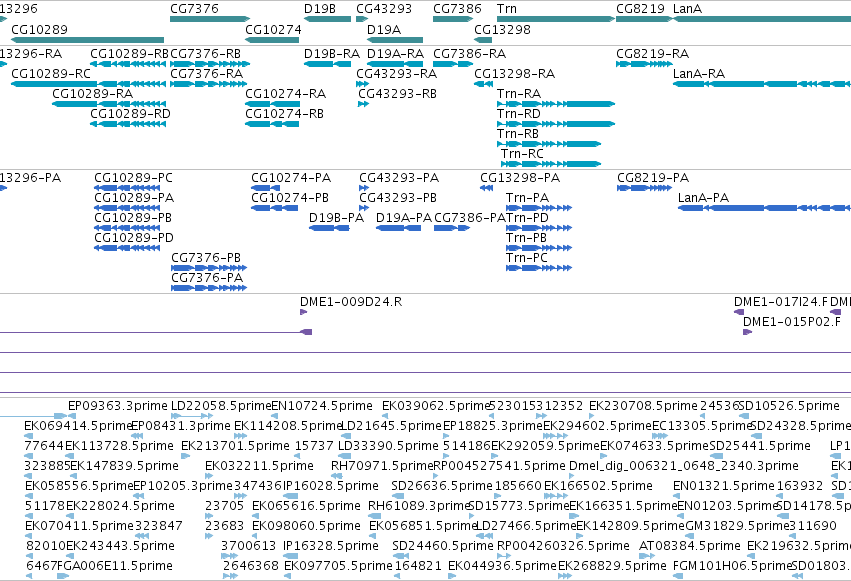The image size is (851, 581).
Task: Select the CG7386 gene arrow
Action: (x=453, y=19)
